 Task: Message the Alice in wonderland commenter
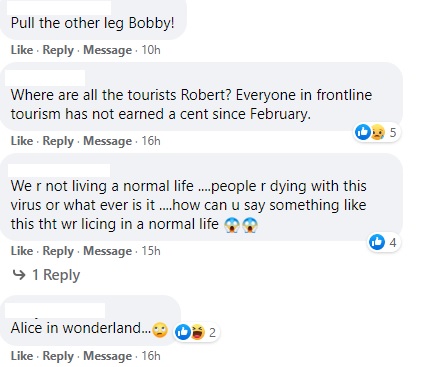tap(107, 356)
